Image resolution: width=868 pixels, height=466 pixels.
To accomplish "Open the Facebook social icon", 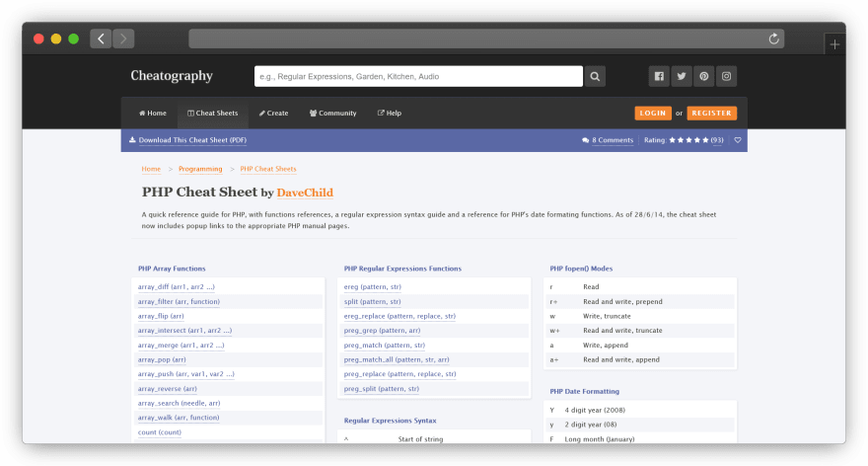I will coord(659,76).
